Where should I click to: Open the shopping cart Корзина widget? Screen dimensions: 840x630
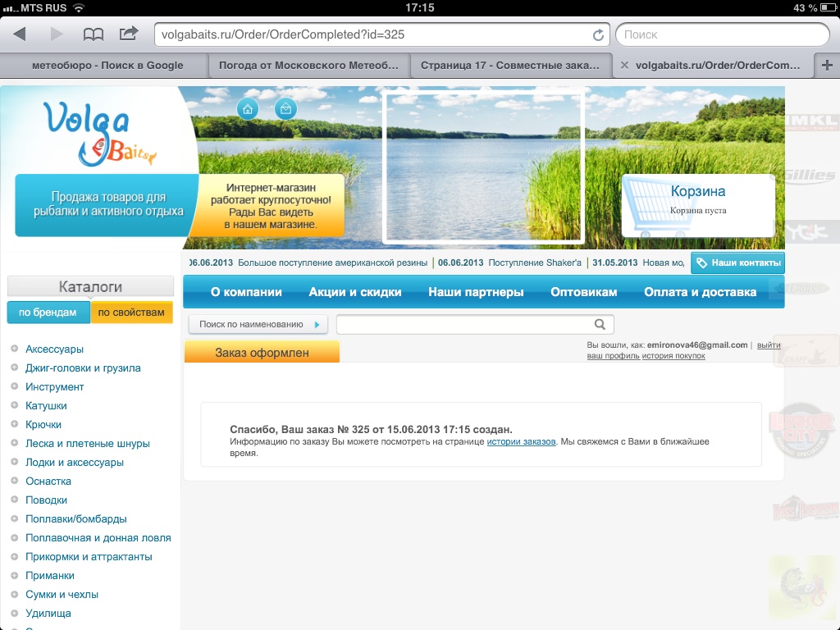[x=697, y=205]
